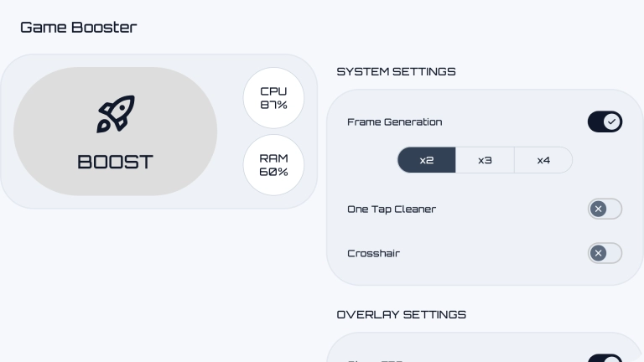Click the OVERLAY SETTINGS heading
Screen dimensions: 644x362
pyautogui.click(x=401, y=315)
